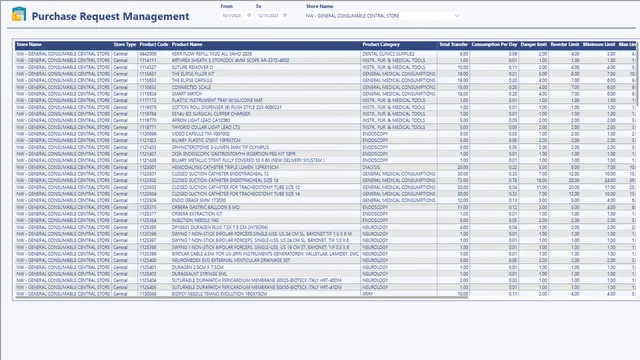Select CLOSED SUCTION CATHETER ENDOTRACHEAL SIZE 14

tap(225, 180)
